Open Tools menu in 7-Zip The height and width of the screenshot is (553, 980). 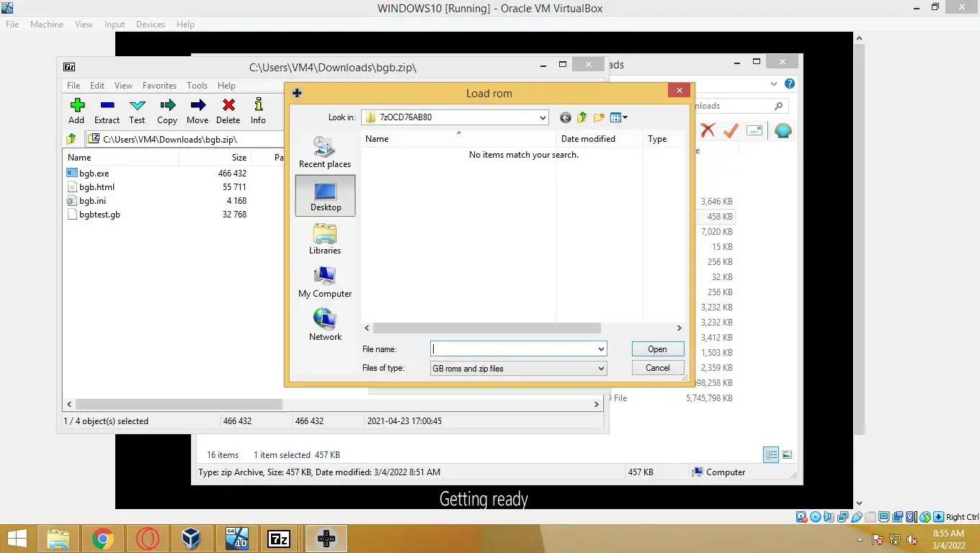[197, 85]
